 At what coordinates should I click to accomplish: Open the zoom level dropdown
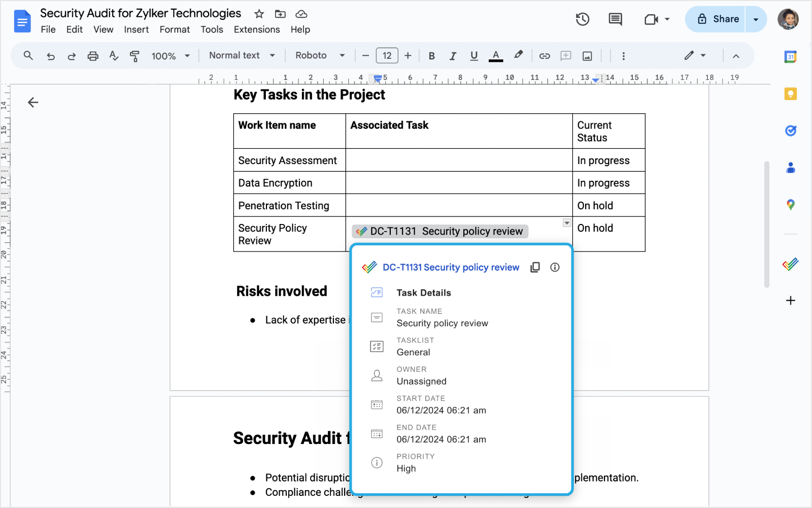point(171,56)
